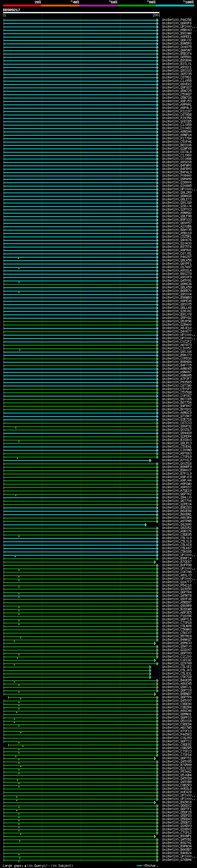Viewport: 197px width, 868px height.
Task: Click the cyan =50char scale swatch
Action: [x=140, y=866]
